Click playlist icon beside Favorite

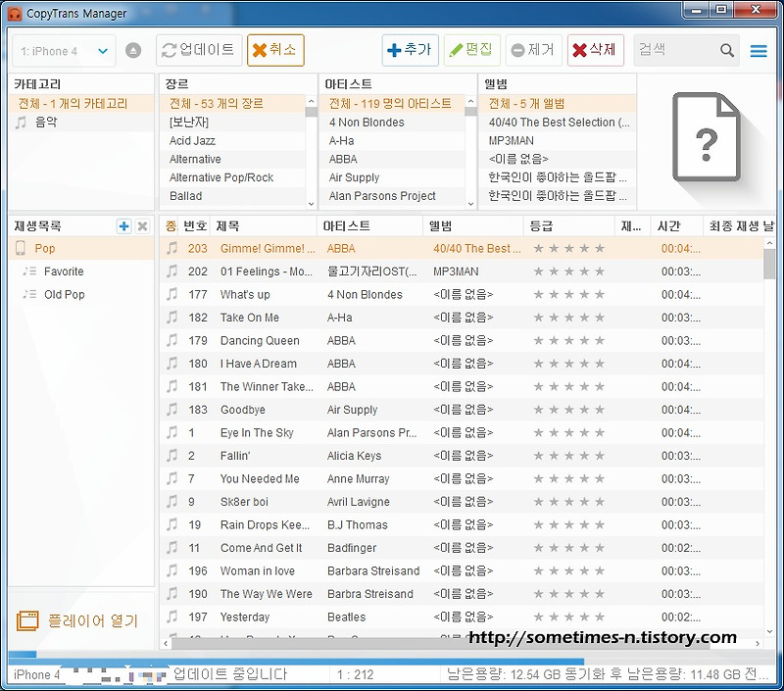click(x=29, y=271)
